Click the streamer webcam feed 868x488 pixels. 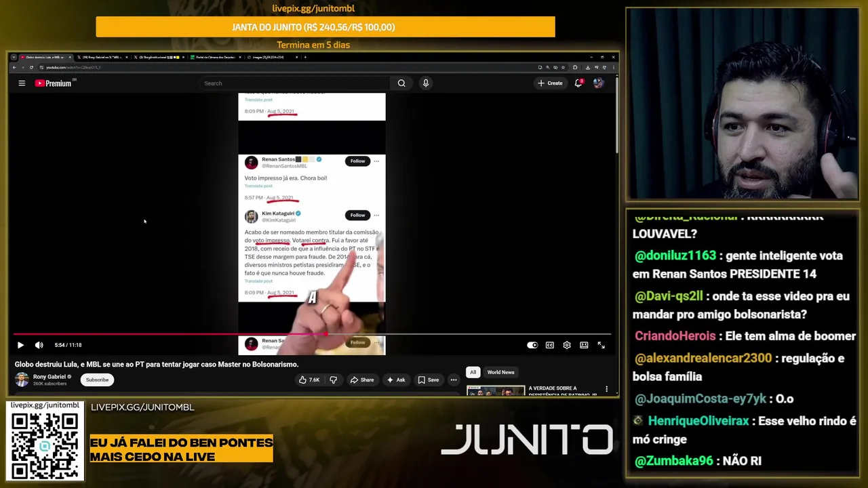pos(743,104)
